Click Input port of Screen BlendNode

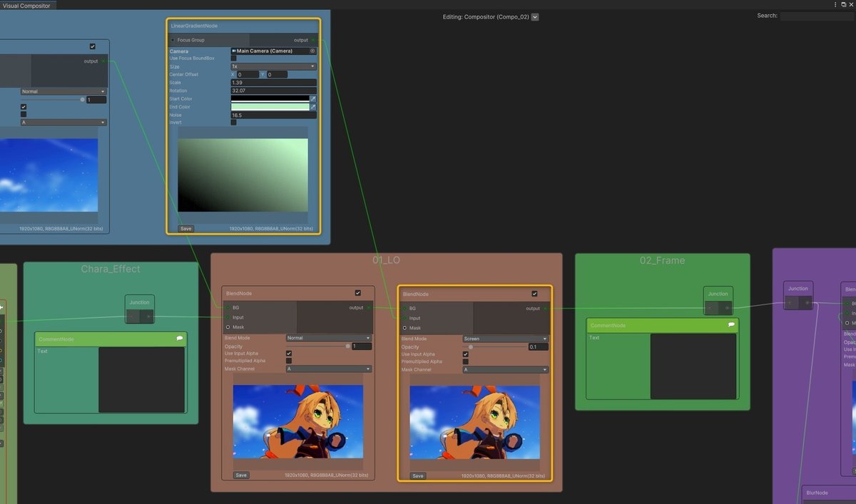[x=404, y=318]
